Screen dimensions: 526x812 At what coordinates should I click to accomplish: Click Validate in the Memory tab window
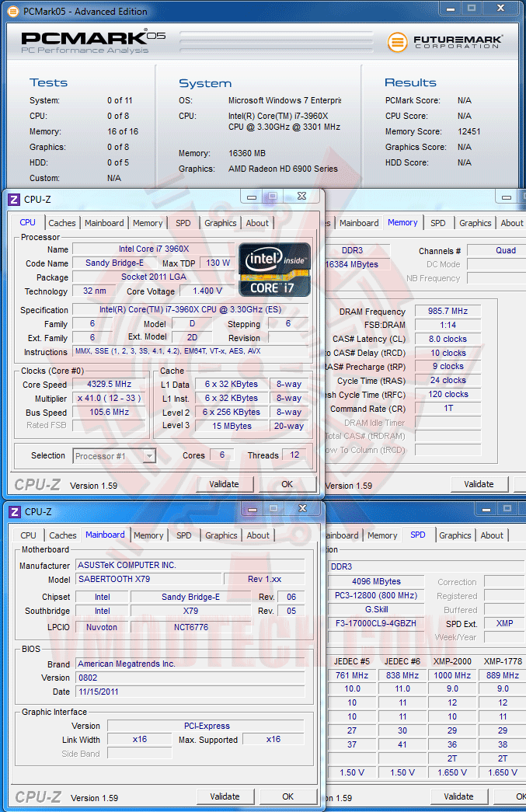(479, 484)
